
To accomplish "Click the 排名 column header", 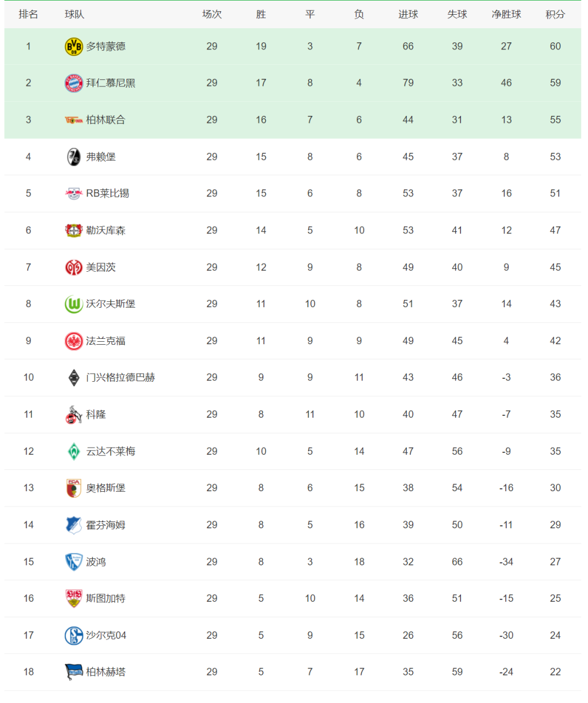I will coord(28,14).
